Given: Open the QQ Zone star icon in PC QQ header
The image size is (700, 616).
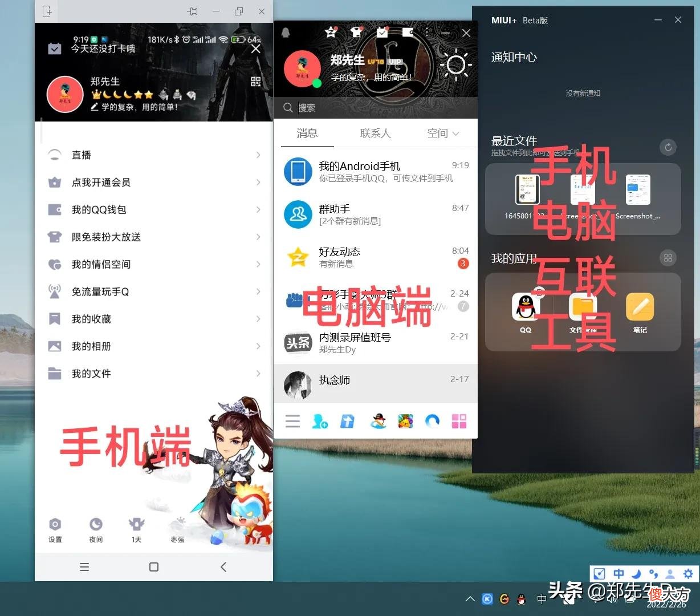Looking at the screenshot, I should tap(331, 33).
